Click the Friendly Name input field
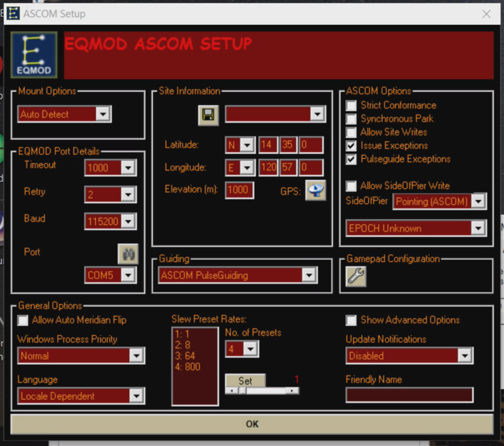The height and width of the screenshot is (446, 504). (x=409, y=395)
